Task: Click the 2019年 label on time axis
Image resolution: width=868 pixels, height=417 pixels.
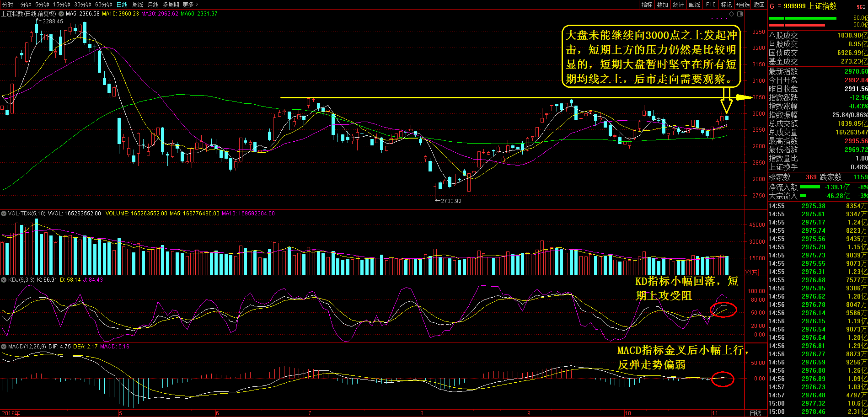Action: coord(11,413)
